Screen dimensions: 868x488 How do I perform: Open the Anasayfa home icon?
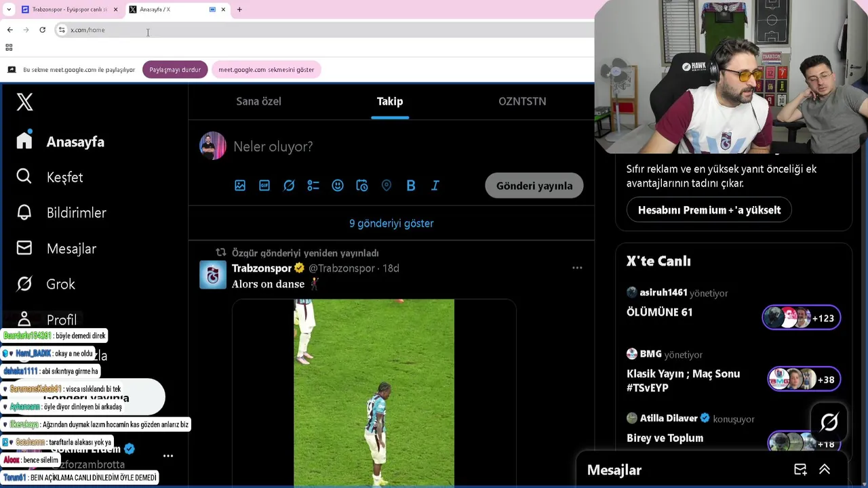coord(24,140)
